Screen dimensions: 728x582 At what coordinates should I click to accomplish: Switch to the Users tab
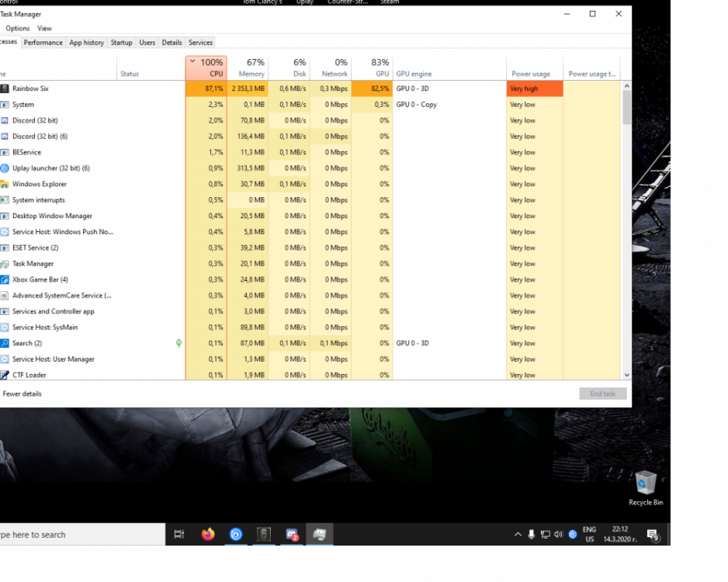(x=147, y=42)
